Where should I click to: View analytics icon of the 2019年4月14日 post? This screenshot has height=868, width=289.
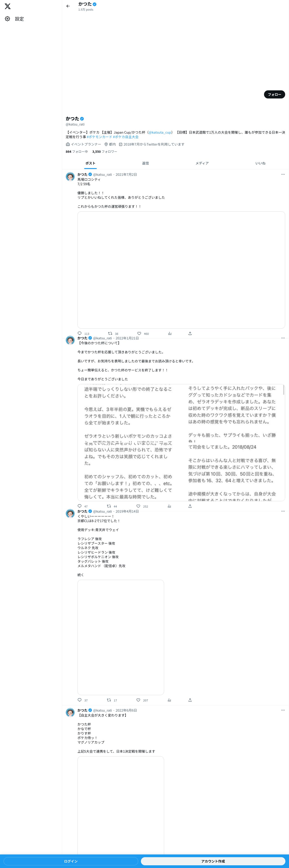pyautogui.click(x=169, y=700)
